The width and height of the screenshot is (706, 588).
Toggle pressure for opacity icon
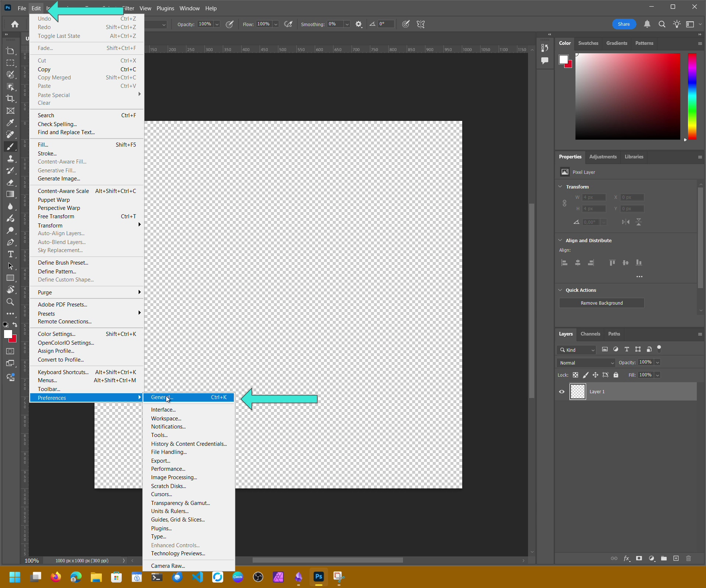tap(229, 24)
